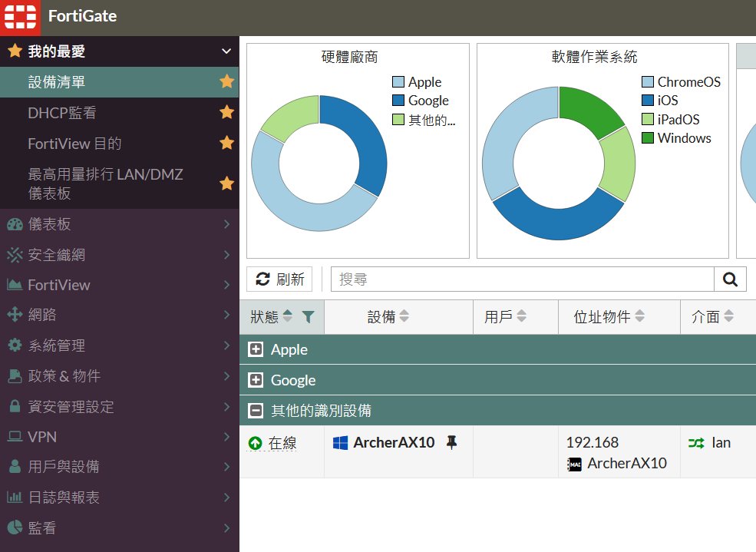Click the 192.168 address text
The image size is (756, 552).
pos(592,442)
